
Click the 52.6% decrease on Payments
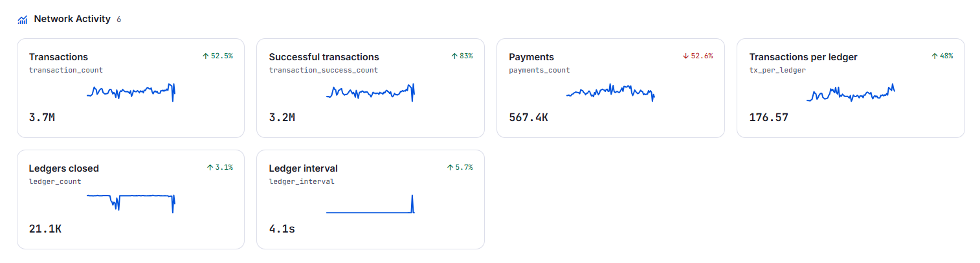[702, 56]
